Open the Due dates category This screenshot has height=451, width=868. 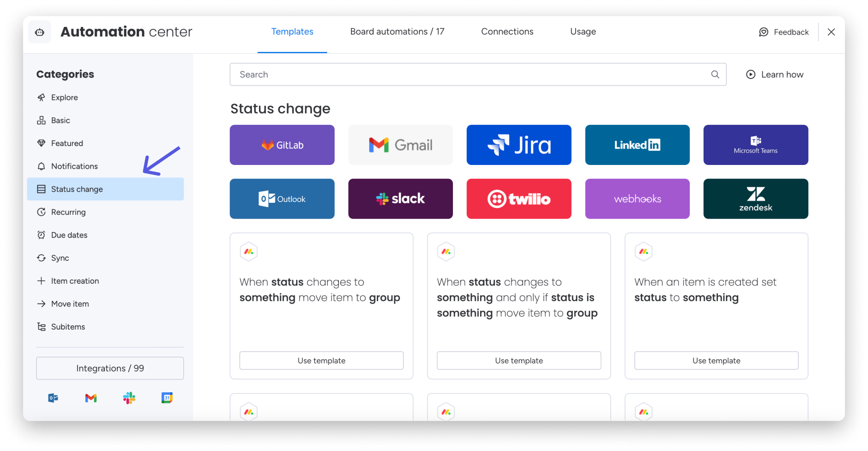click(68, 235)
